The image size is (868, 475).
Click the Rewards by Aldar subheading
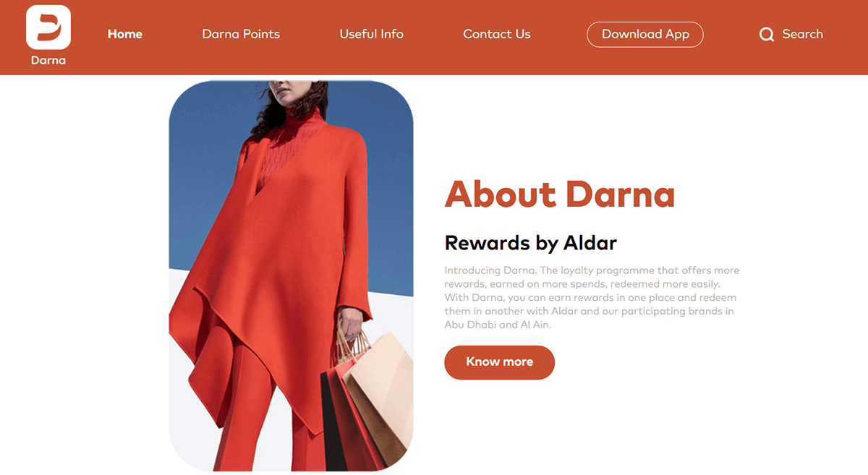pos(531,242)
